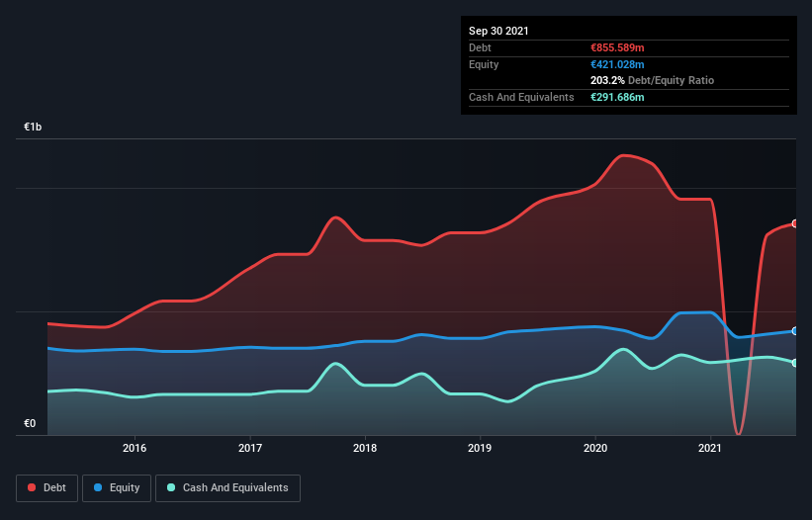Select the Debt data point marker at Sep 2021
This screenshot has height=520, width=812.
[795, 223]
